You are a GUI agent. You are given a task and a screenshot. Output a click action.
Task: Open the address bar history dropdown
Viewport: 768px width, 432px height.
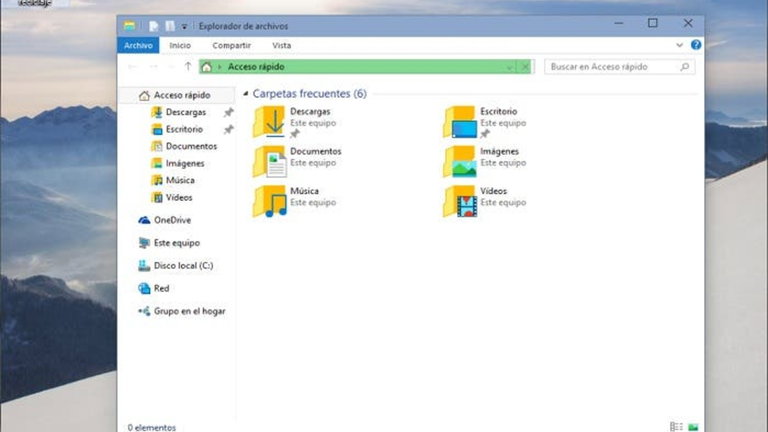click(509, 67)
